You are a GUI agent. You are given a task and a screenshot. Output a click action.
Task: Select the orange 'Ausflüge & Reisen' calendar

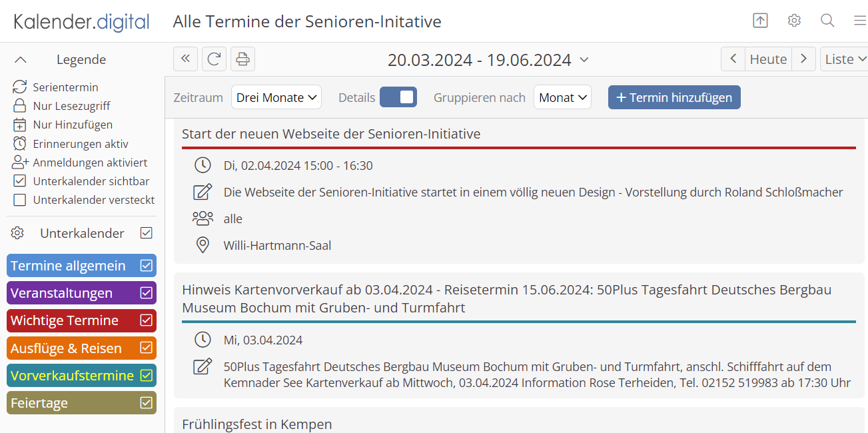click(67, 348)
